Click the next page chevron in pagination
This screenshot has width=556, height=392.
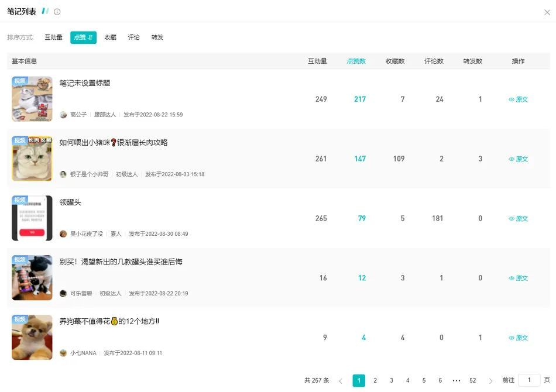coord(490,380)
